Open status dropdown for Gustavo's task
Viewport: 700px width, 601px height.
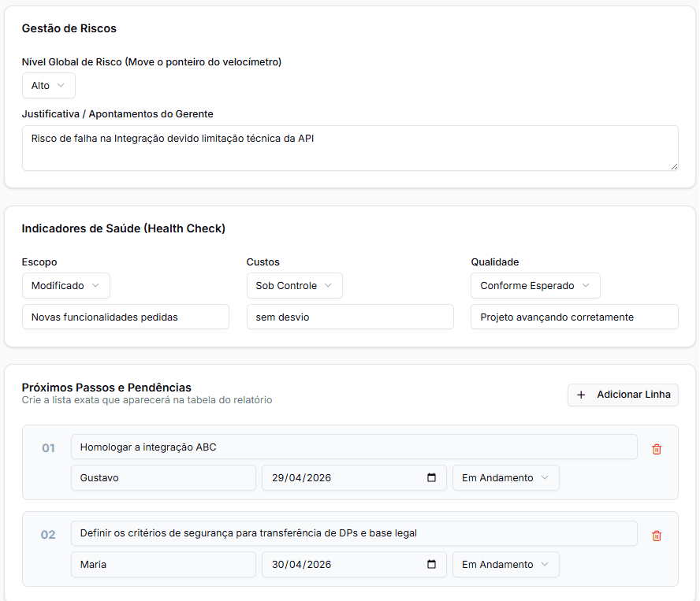pos(506,478)
